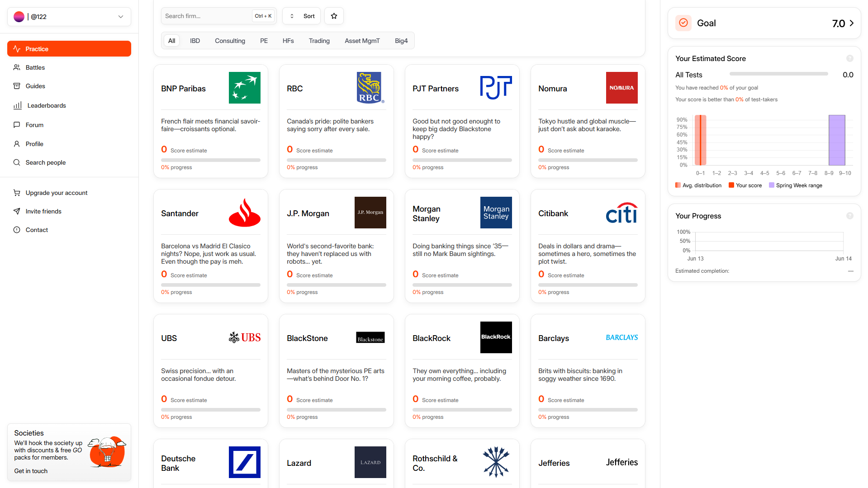
Task: Open the Sort options dropdown
Action: pyautogui.click(x=302, y=16)
